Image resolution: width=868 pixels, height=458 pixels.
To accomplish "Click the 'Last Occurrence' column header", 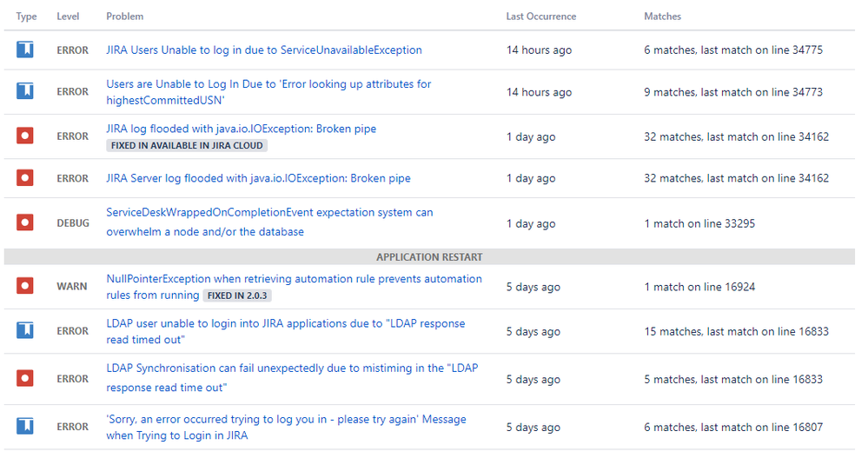I will coord(540,17).
